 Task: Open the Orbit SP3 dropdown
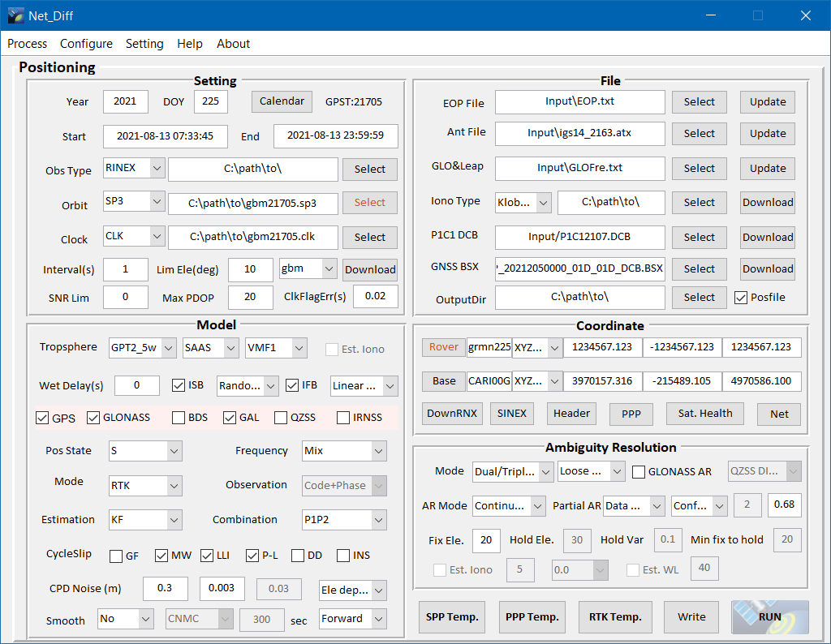(134, 201)
